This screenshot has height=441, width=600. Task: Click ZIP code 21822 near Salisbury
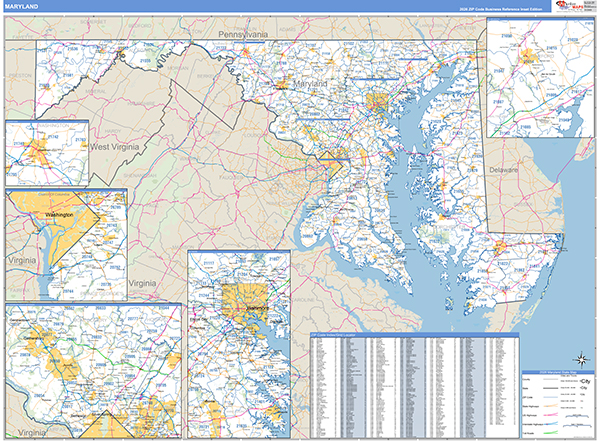tap(503, 263)
